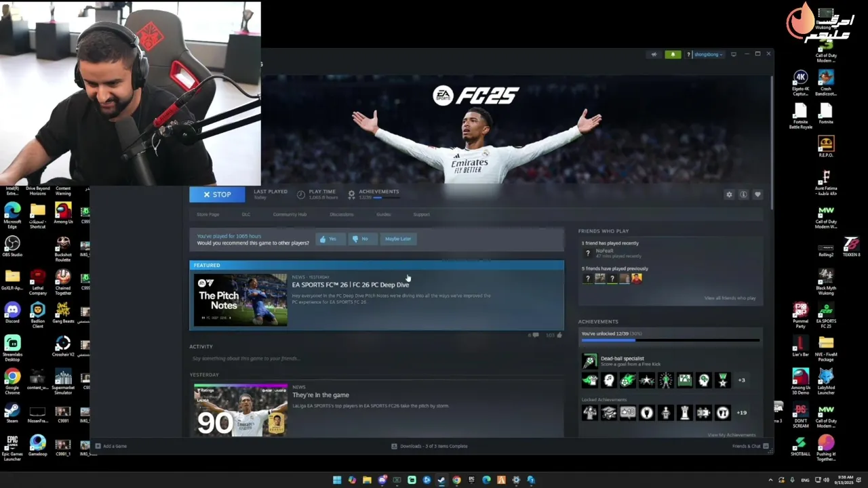This screenshot has height=488, width=868.
Task: Click the Dead-ball specialist achievement icon
Action: point(590,361)
